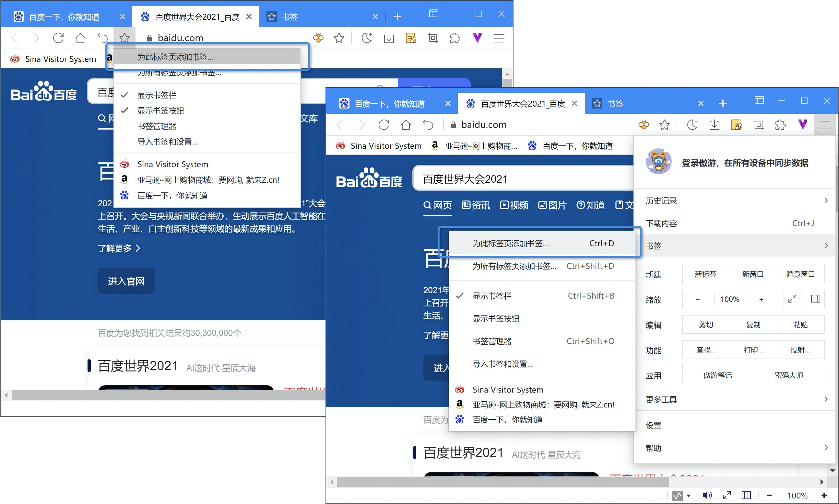This screenshot has width=839, height=504.
Task: Open 下载内容 in the main menu
Action: click(x=734, y=223)
